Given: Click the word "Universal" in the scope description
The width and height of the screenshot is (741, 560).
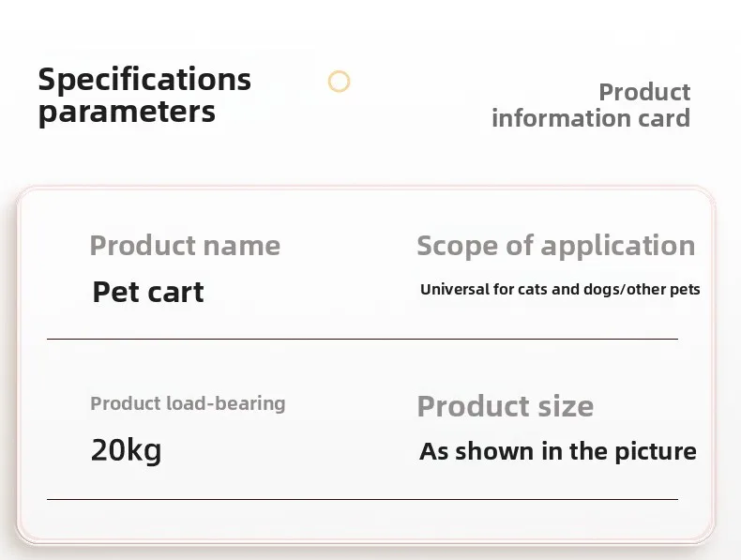Looking at the screenshot, I should [x=455, y=289].
